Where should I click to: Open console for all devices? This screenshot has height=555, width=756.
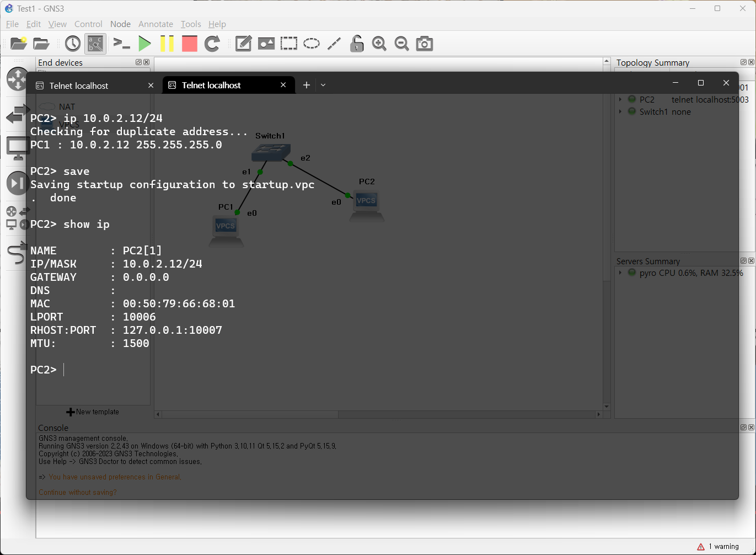click(x=121, y=44)
